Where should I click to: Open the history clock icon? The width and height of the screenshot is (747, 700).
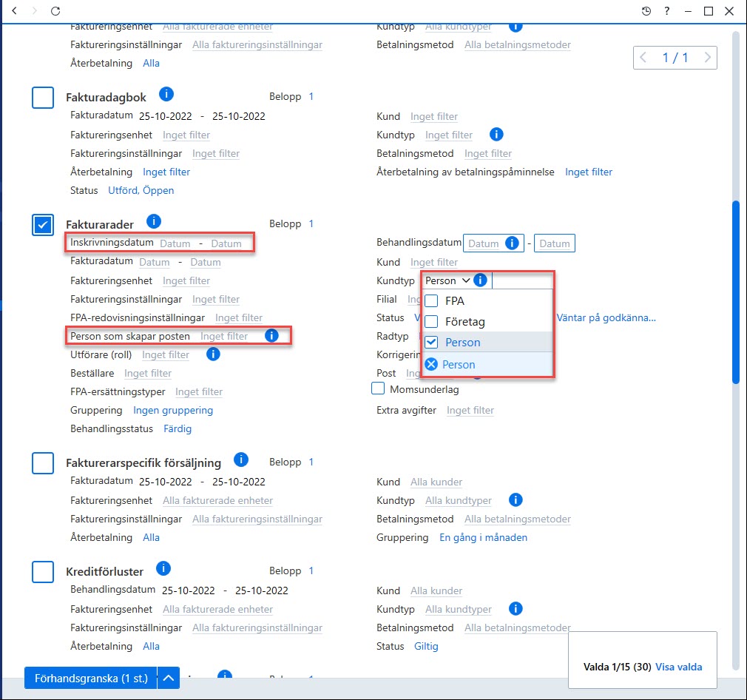(x=646, y=11)
